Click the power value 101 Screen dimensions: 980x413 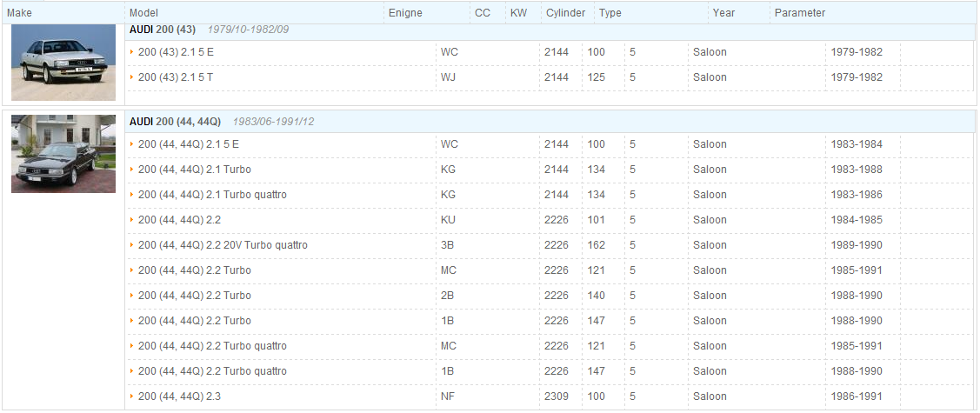[x=597, y=220]
